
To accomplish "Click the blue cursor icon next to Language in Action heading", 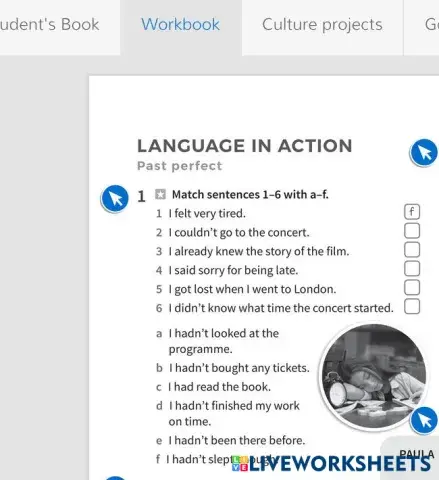I will [424, 153].
